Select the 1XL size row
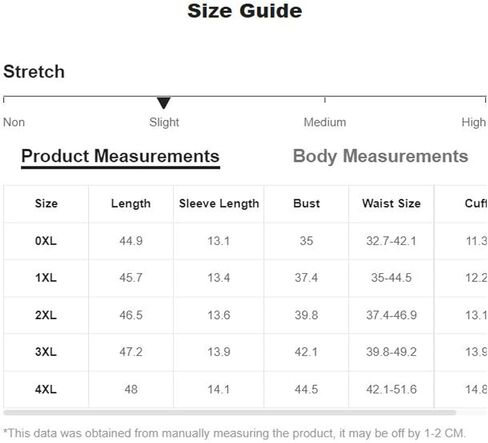488x443 pixels. tap(245, 278)
